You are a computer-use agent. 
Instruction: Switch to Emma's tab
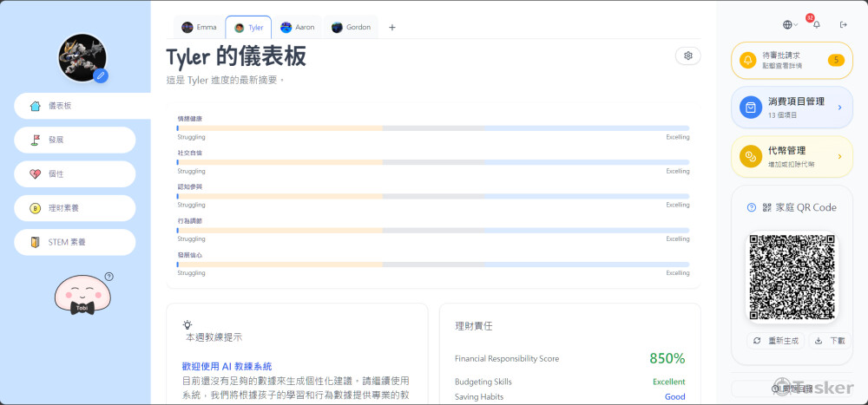point(199,27)
